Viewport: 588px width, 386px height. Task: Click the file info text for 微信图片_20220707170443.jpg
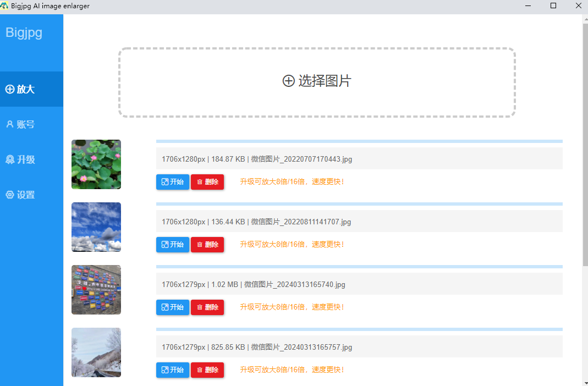tap(257, 159)
